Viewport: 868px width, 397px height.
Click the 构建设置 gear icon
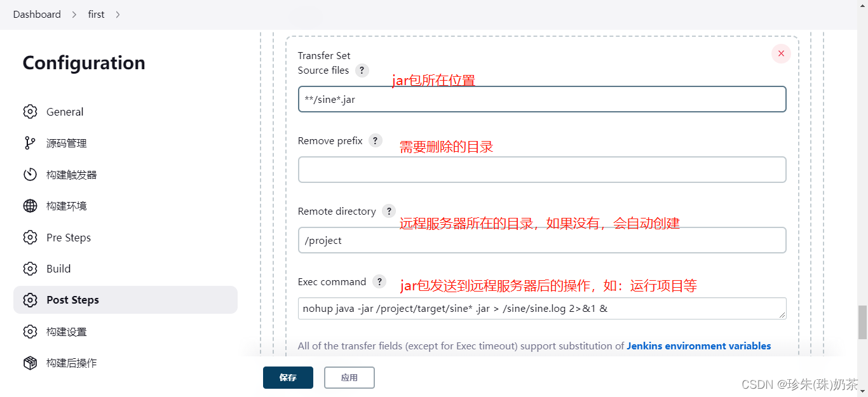pos(30,332)
